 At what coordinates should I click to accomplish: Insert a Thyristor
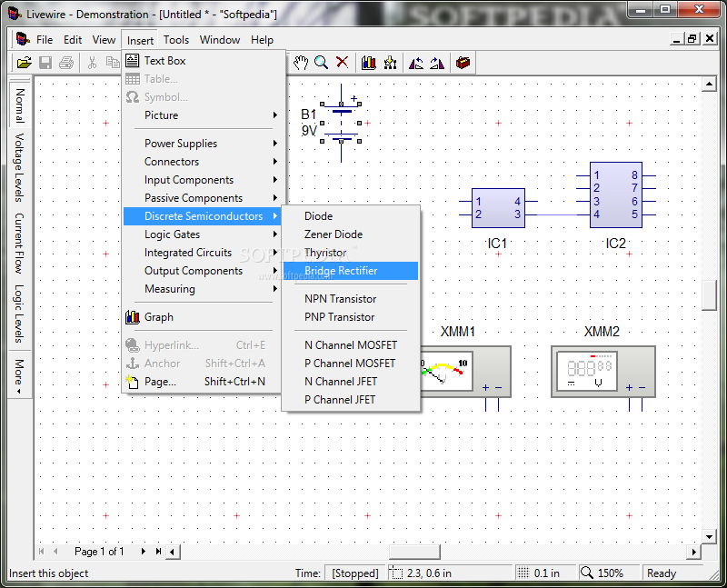click(x=351, y=253)
